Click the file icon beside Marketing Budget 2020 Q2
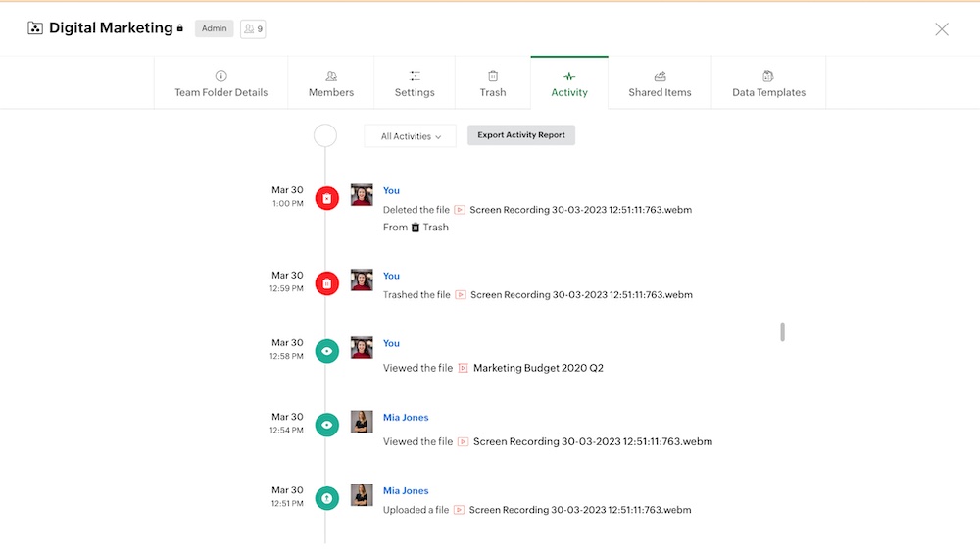 click(x=464, y=368)
